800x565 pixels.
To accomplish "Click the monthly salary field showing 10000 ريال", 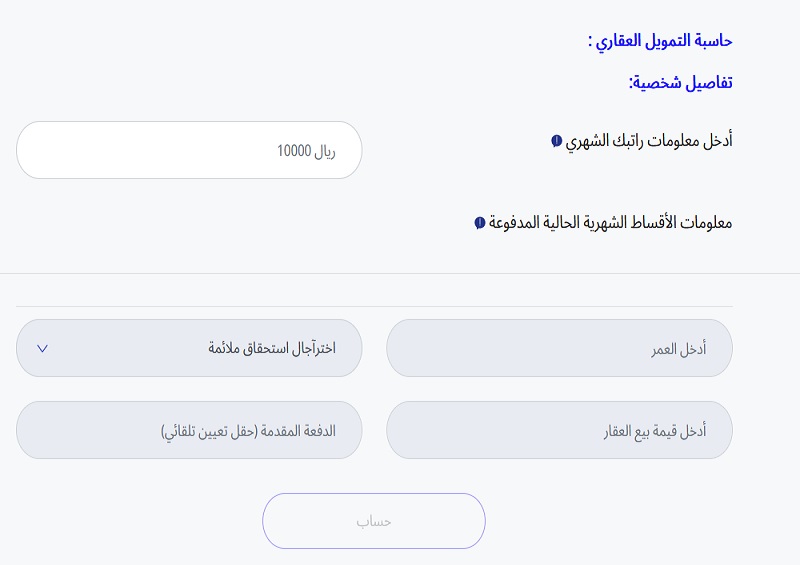I will point(189,150).
